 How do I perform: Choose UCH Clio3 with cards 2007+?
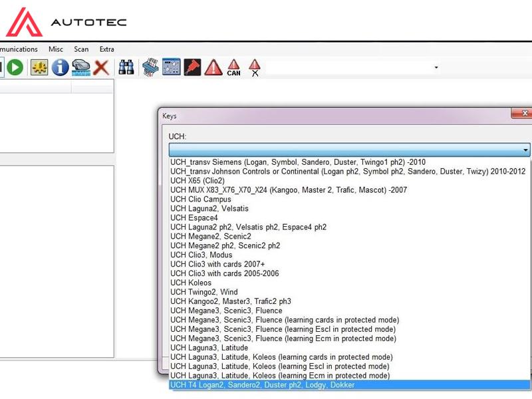pyautogui.click(x=350, y=264)
